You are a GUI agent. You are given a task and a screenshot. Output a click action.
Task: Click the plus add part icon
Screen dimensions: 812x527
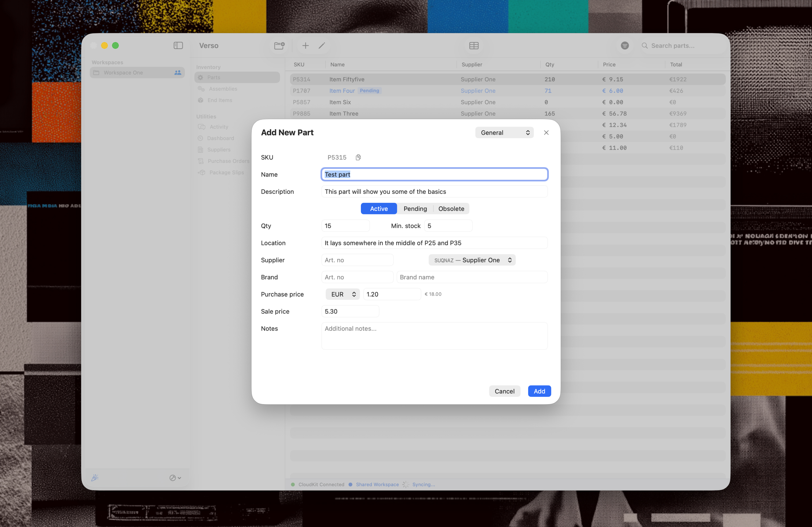(305, 45)
